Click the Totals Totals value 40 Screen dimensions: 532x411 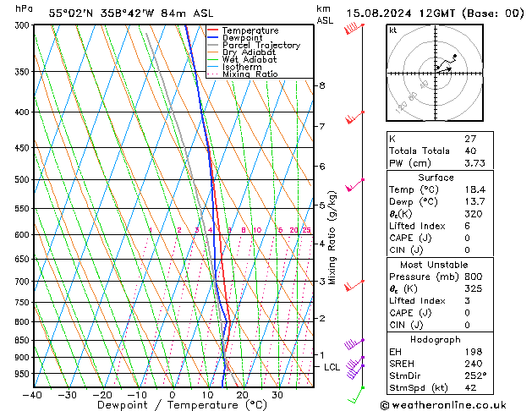coord(470,151)
